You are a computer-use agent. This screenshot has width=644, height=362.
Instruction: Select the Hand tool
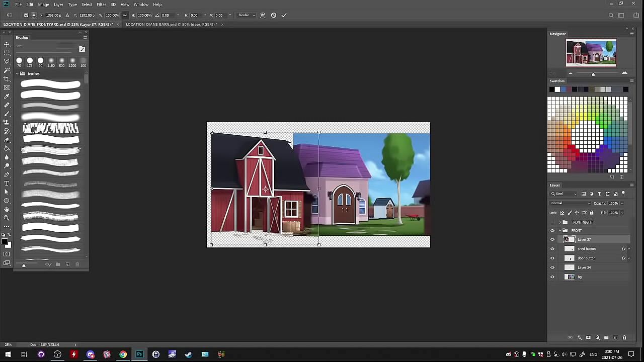(x=7, y=209)
